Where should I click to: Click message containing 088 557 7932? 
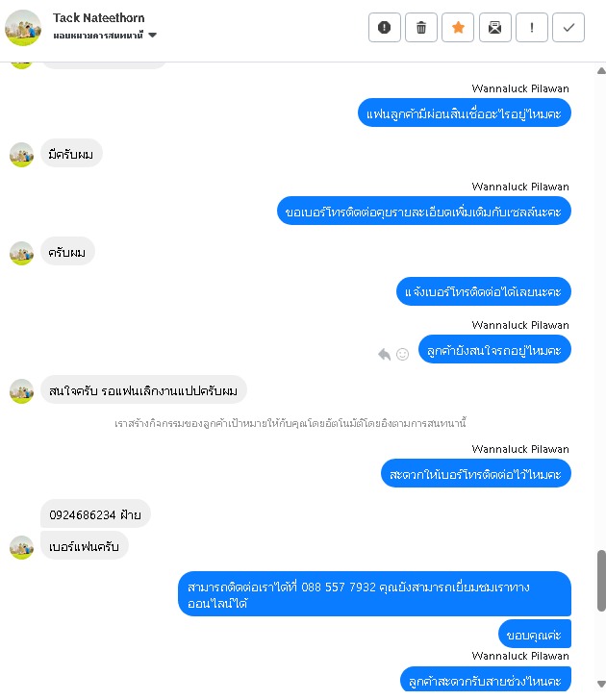pyautogui.click(x=375, y=594)
